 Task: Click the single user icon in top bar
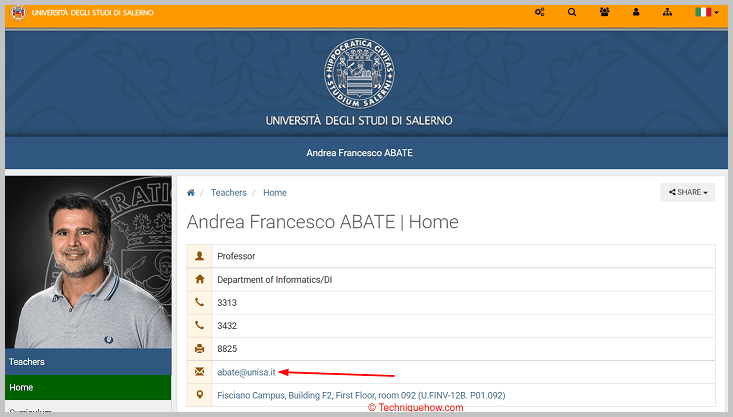[636, 12]
